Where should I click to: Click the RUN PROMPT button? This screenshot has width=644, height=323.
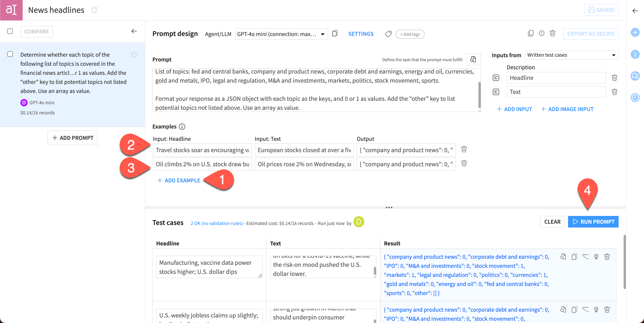593,222
